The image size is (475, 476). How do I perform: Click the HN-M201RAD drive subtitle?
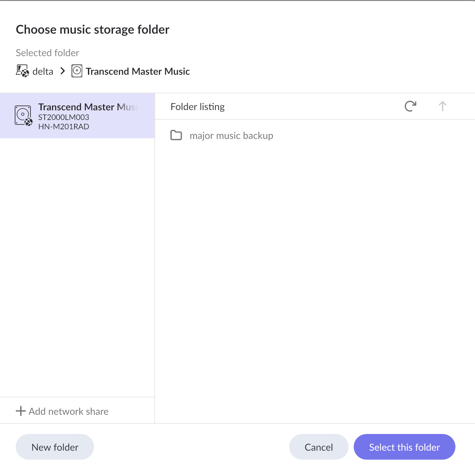pos(64,127)
